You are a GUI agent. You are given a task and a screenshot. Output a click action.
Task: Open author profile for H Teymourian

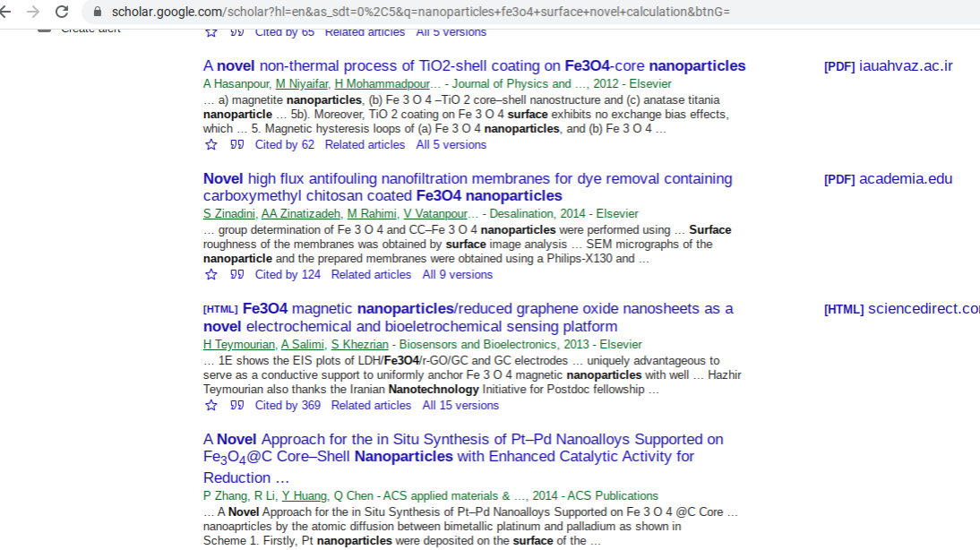coord(239,344)
